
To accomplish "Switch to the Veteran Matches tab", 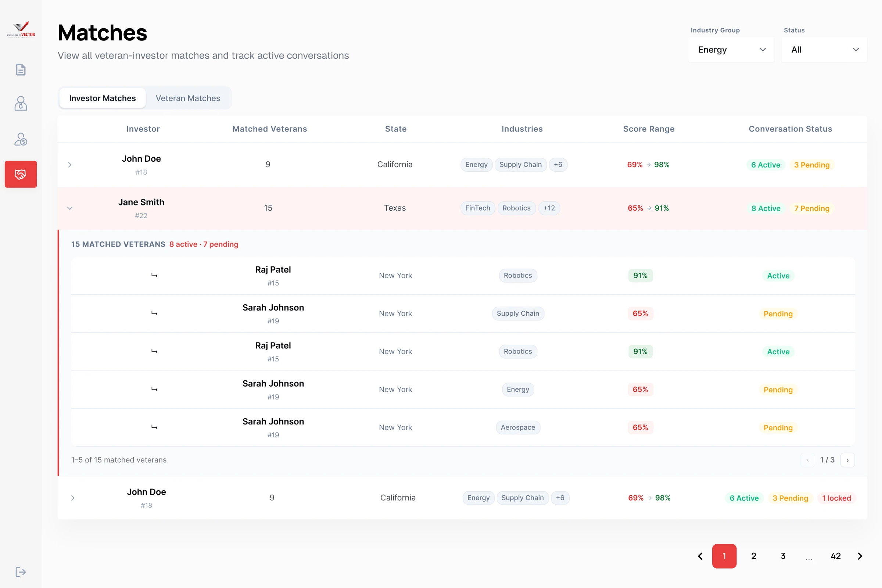I will (188, 98).
